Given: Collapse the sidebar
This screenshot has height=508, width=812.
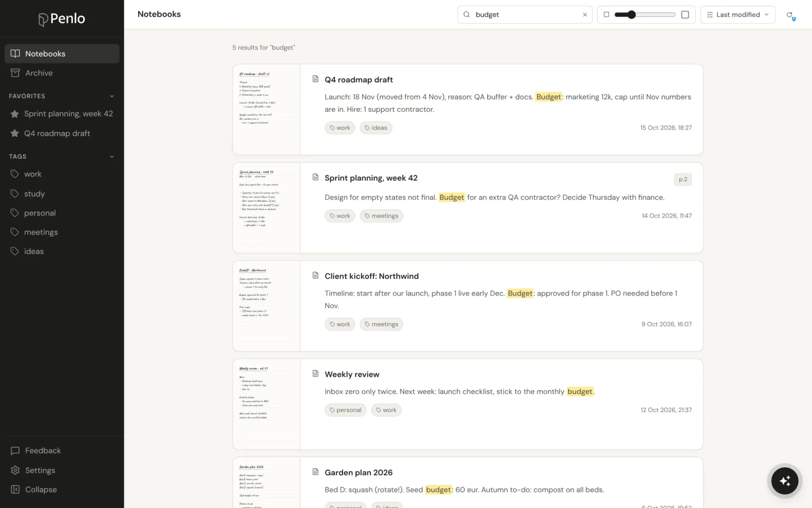Looking at the screenshot, I should point(34,490).
